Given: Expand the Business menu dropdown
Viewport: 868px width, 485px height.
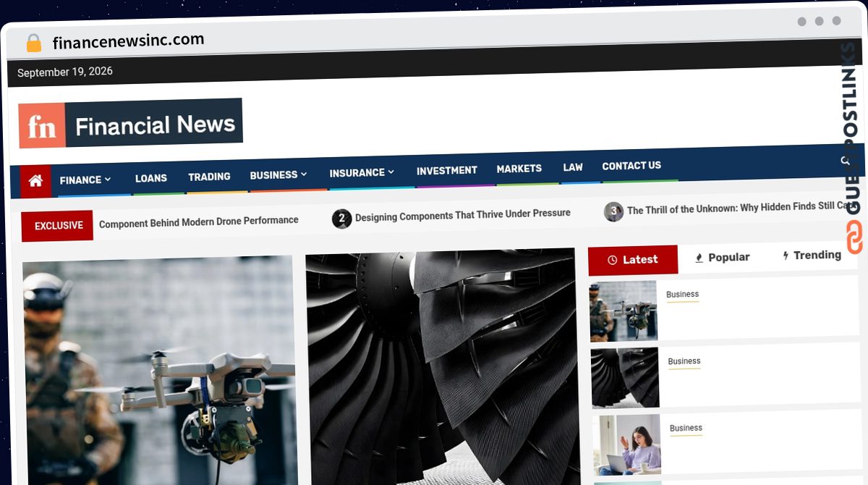Looking at the screenshot, I should tap(278, 174).
